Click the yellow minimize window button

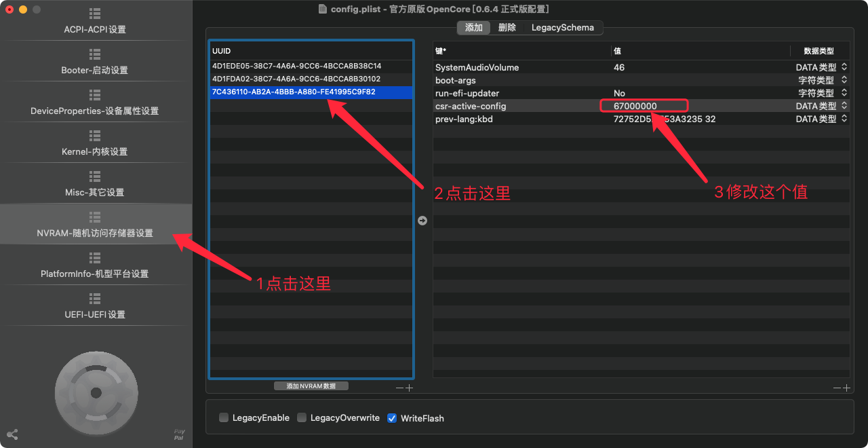coord(23,10)
